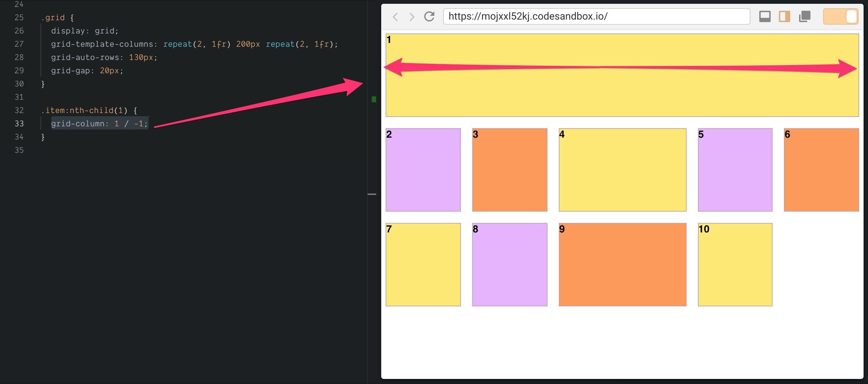Click the preview URL address field
This screenshot has width=868, height=384.
point(596,16)
